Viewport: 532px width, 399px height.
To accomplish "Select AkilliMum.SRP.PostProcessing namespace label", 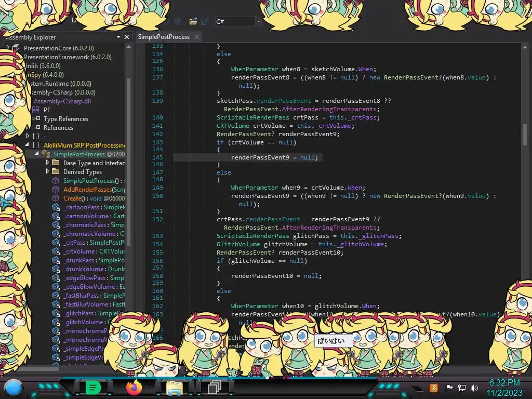I will click(x=84, y=145).
